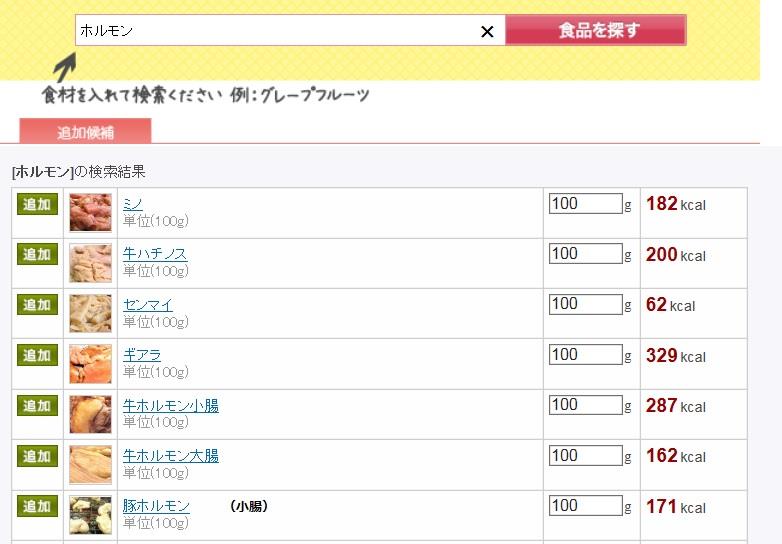The width and height of the screenshot is (782, 544).
Task: Click gram amount field for 牛ホルモン小腸
Action: 585,405
